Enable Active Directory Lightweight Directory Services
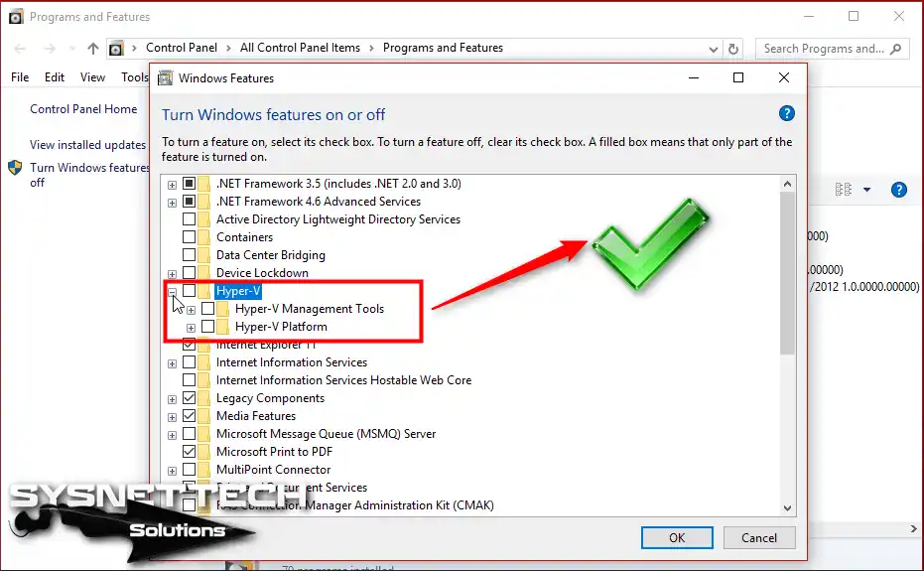Viewport: 924px width, 571px height. pyautogui.click(x=189, y=219)
